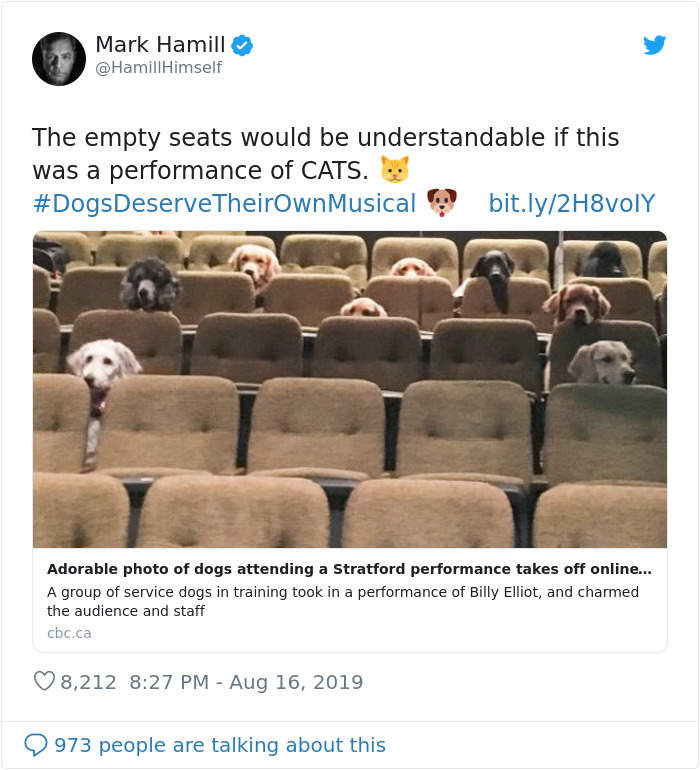Click the Billy Elliot article description
700x770 pixels.
[x=342, y=601]
